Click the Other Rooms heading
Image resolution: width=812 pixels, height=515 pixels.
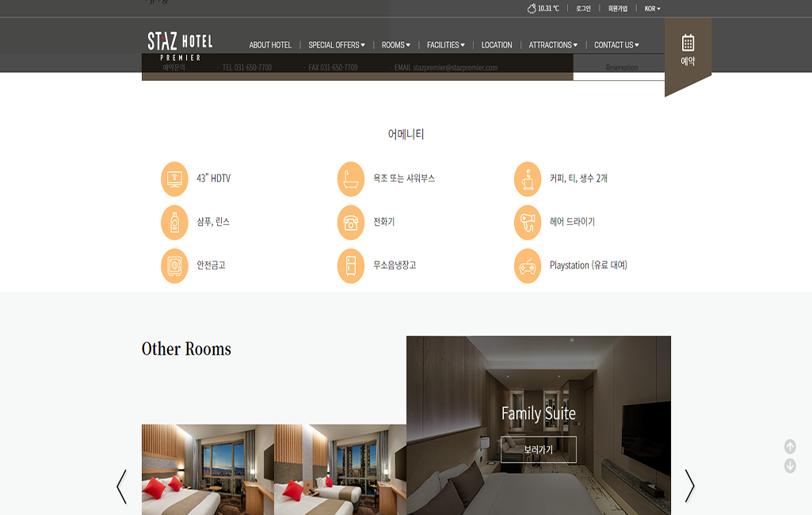coord(186,349)
